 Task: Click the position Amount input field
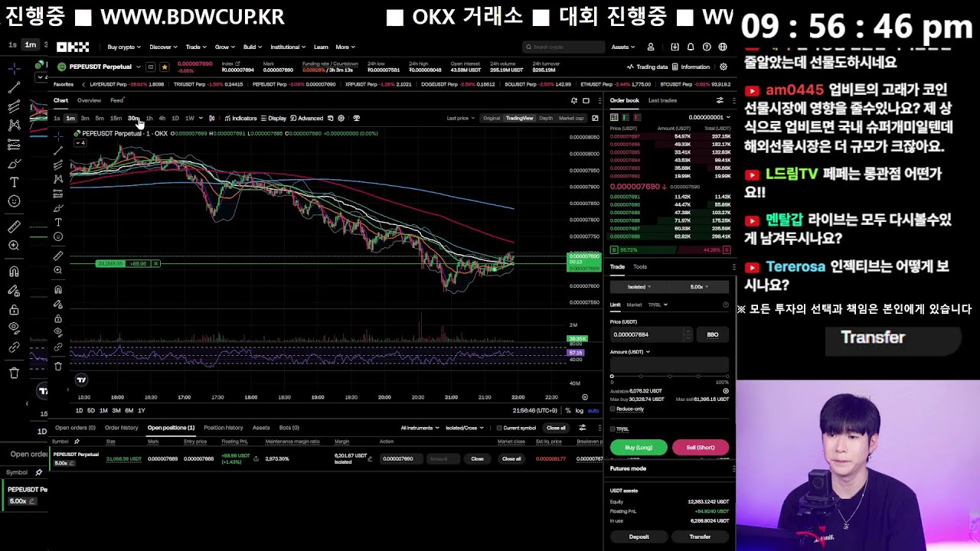coord(444,458)
